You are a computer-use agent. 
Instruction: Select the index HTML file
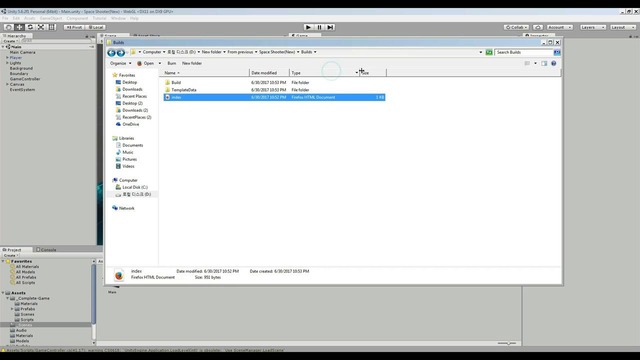click(274, 97)
